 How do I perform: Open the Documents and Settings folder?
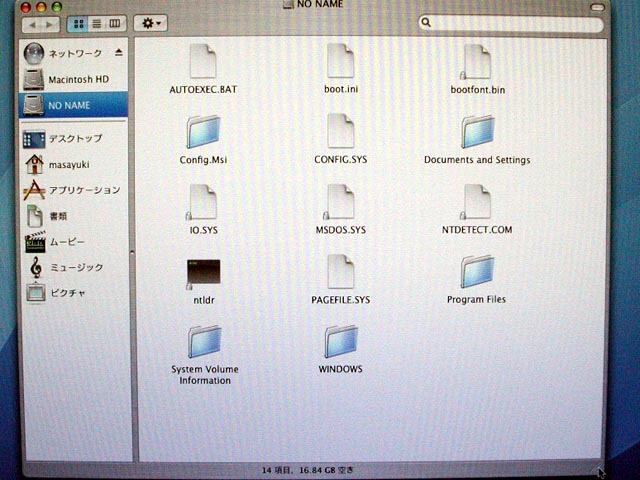476,133
